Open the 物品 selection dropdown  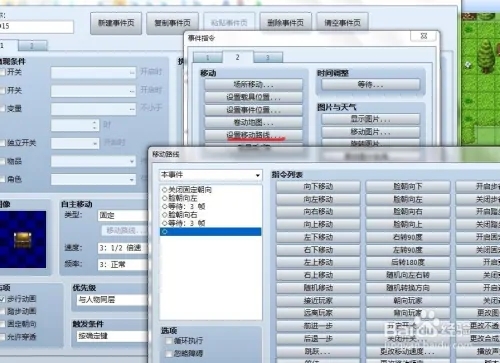pos(93,161)
